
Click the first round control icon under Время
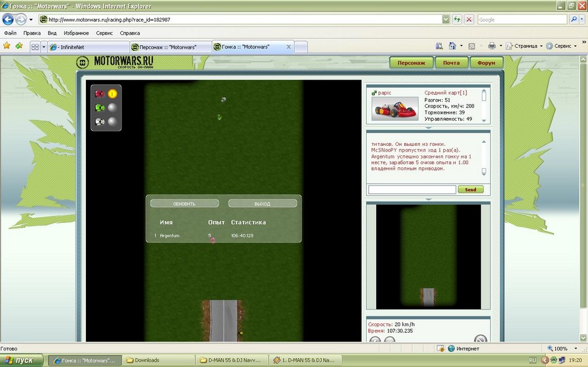(375, 339)
